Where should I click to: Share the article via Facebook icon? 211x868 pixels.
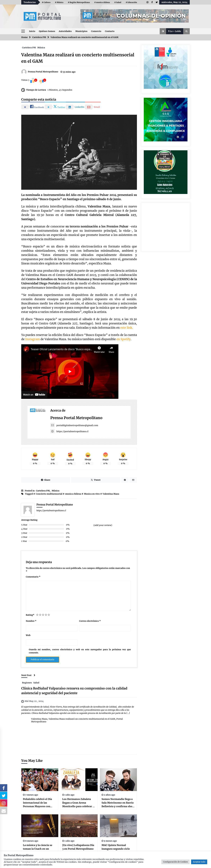[32, 107]
